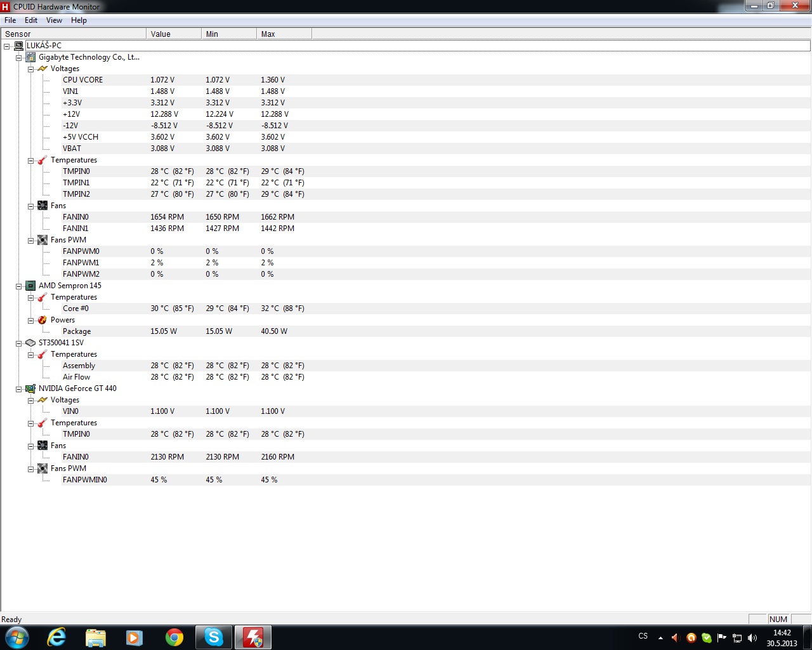Collapse the ST350041 1SV node

click(18, 343)
